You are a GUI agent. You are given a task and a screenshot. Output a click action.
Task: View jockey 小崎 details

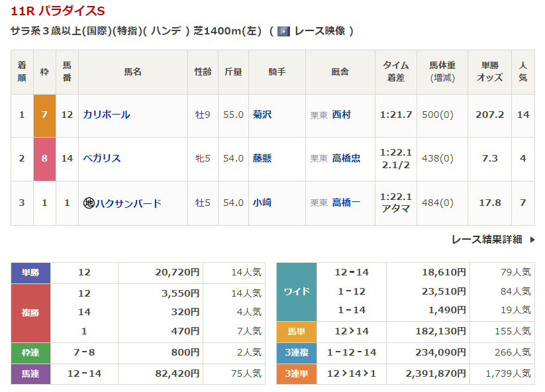click(262, 203)
